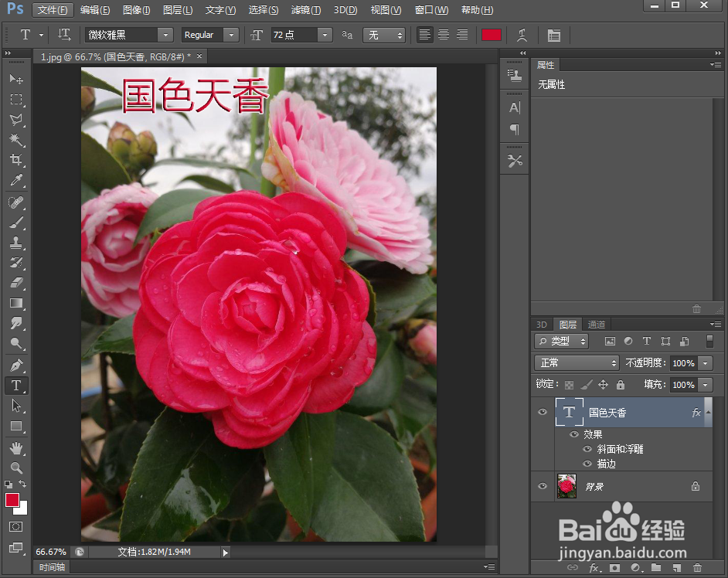Select the Smudge tool

[16, 323]
